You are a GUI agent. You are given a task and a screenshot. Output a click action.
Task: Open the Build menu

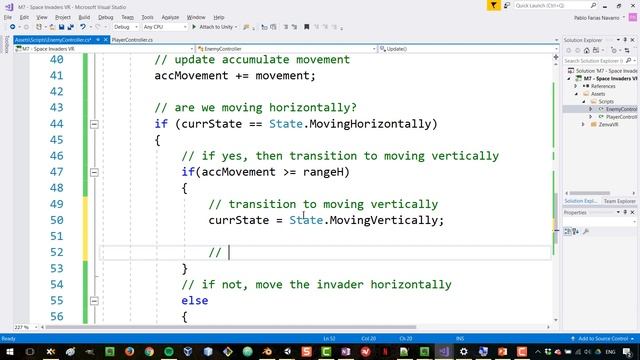click(x=84, y=17)
